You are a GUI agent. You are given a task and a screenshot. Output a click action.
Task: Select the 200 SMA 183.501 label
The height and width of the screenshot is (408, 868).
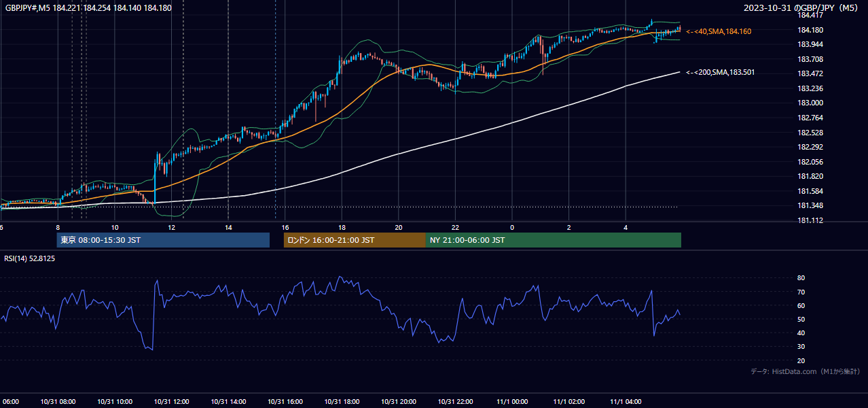coord(720,72)
